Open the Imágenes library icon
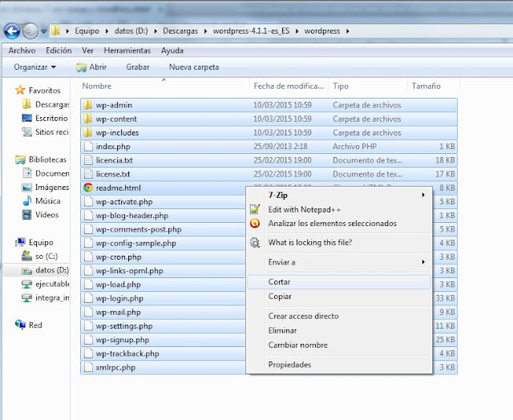This screenshot has width=513, height=420. [26, 188]
